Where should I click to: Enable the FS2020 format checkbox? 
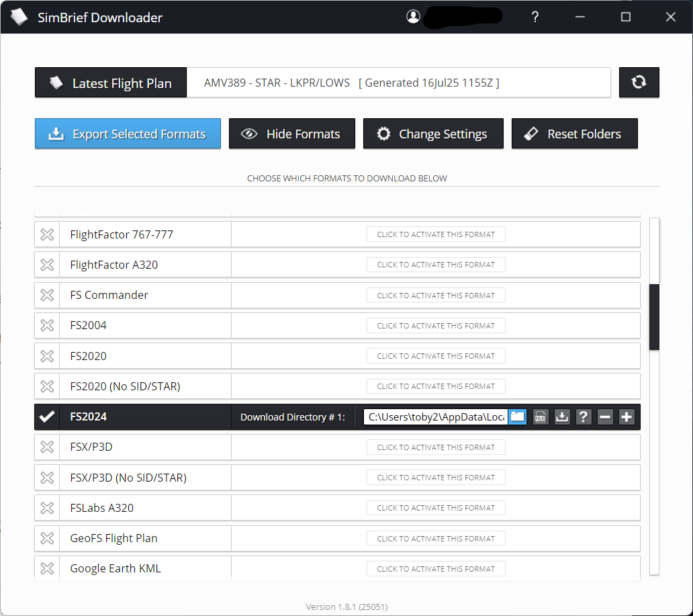point(47,356)
